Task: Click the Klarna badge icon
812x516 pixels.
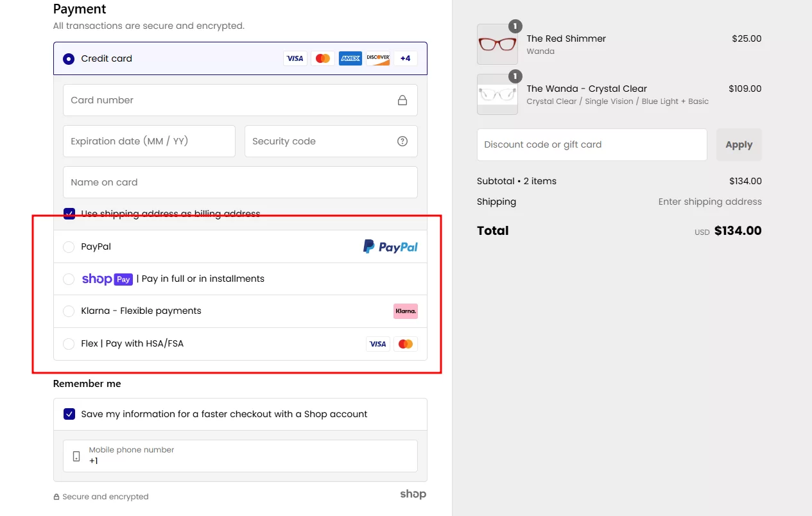Action: click(405, 311)
